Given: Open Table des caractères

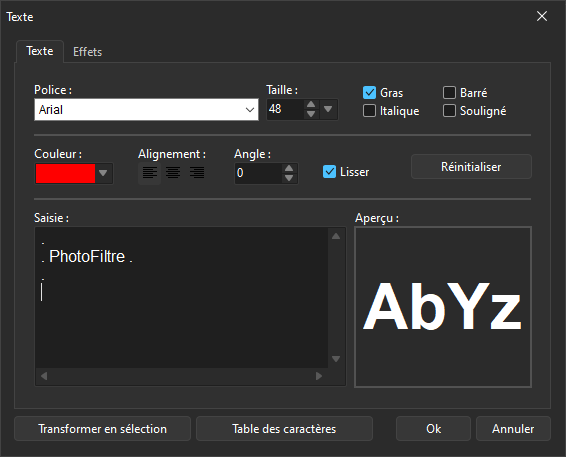Looking at the screenshot, I should (x=284, y=429).
